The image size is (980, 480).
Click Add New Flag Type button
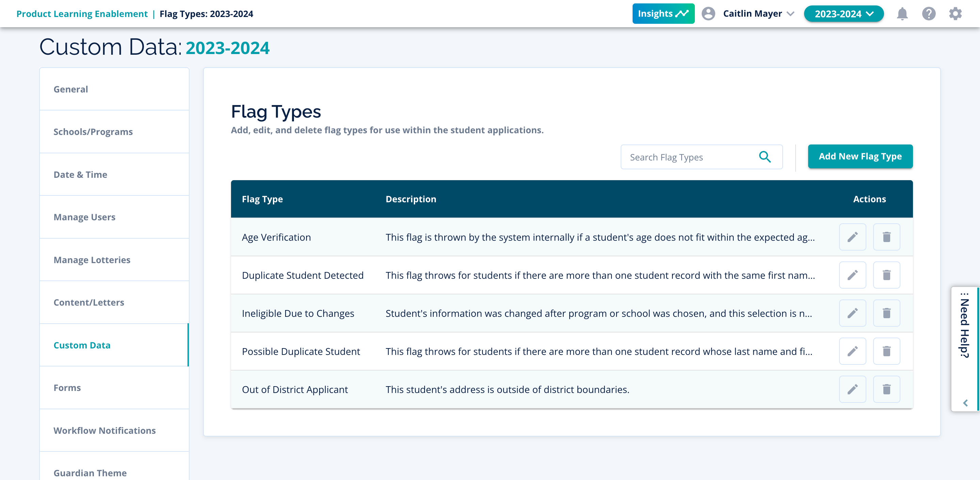pyautogui.click(x=860, y=157)
